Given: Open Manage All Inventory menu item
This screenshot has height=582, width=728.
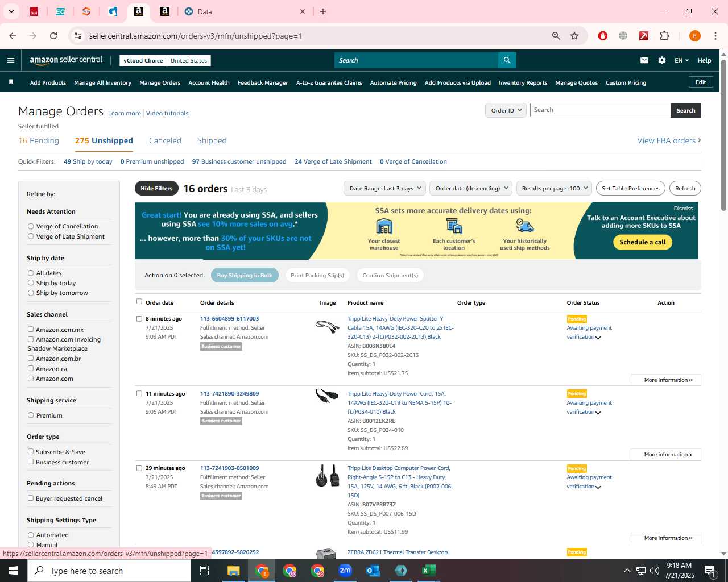Looking at the screenshot, I should click(x=102, y=82).
